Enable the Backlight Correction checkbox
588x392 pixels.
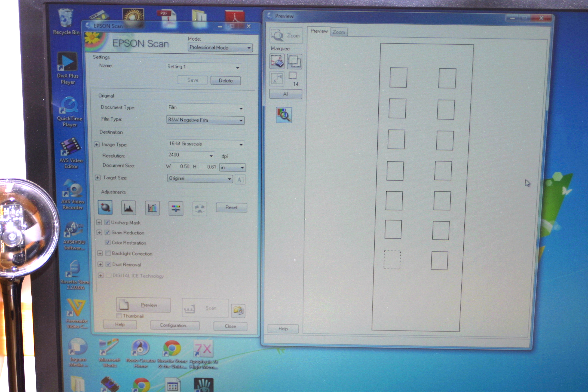point(108,253)
